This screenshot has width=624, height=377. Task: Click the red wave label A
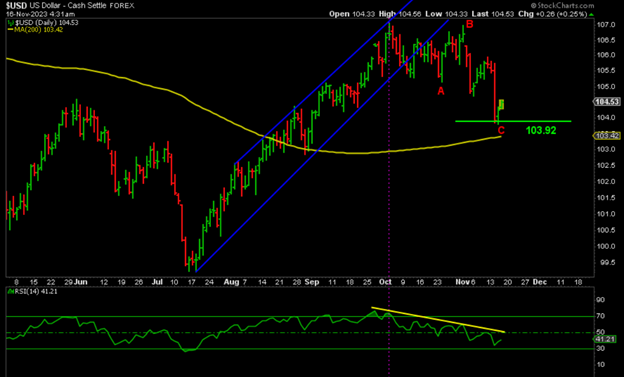pyautogui.click(x=441, y=91)
